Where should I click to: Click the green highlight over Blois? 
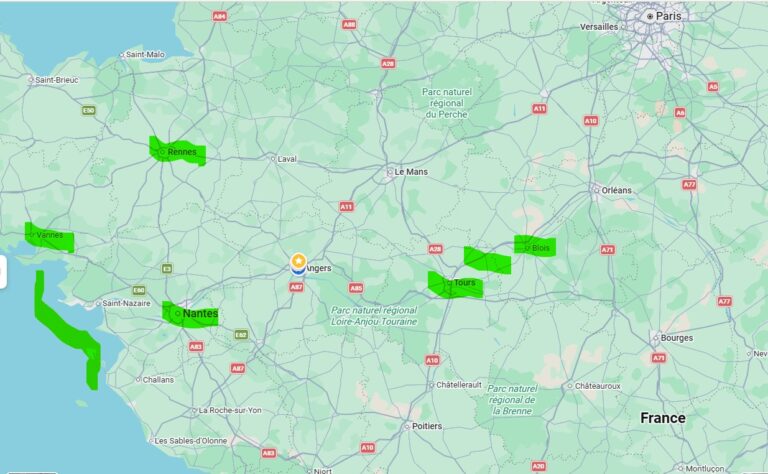[535, 246]
